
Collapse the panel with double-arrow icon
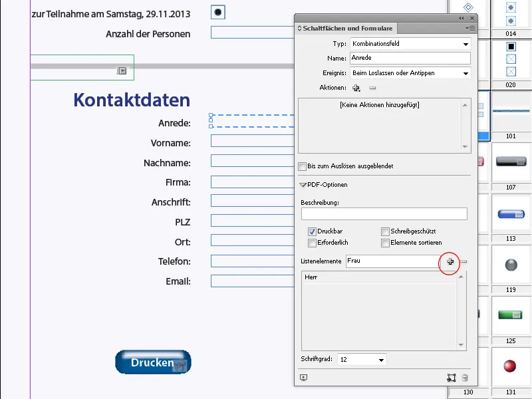point(461,19)
